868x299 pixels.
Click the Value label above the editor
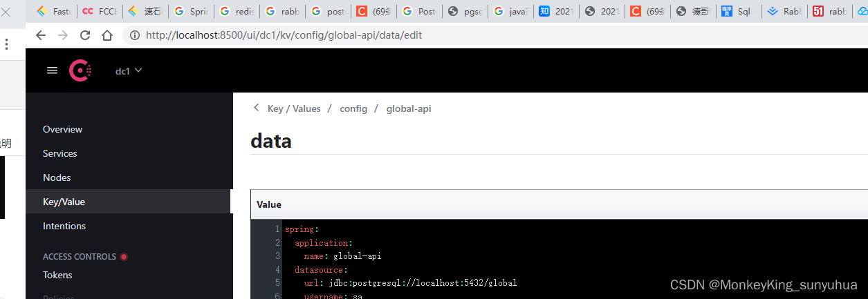pos(269,204)
